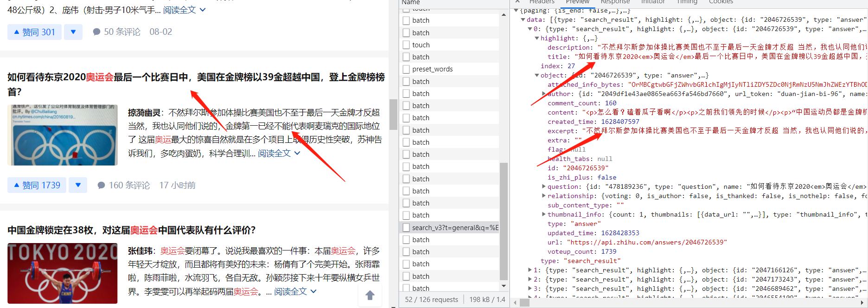The width and height of the screenshot is (868, 308).
Task: Collapse the object node with id 2046726539
Action: click(x=537, y=75)
